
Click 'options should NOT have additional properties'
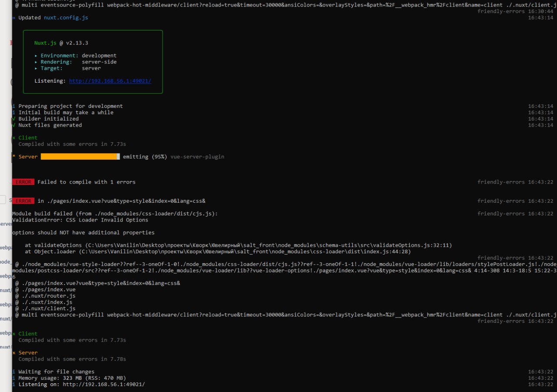(83, 233)
